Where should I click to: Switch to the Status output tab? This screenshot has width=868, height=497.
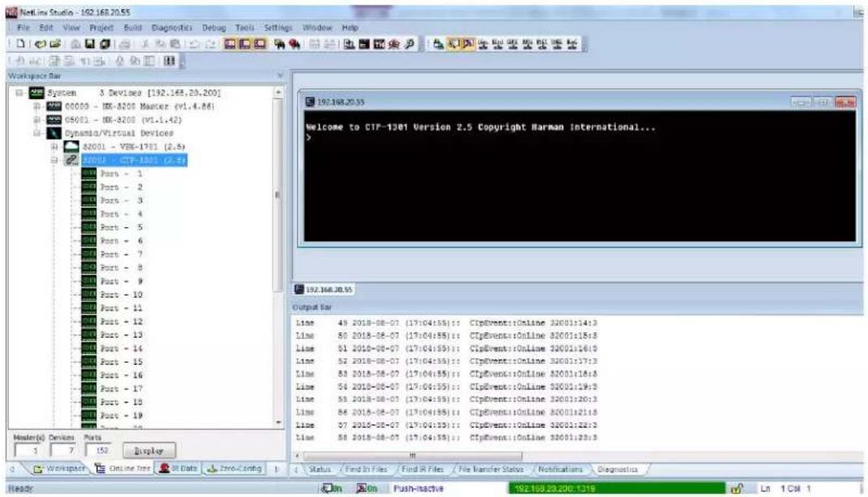point(319,469)
